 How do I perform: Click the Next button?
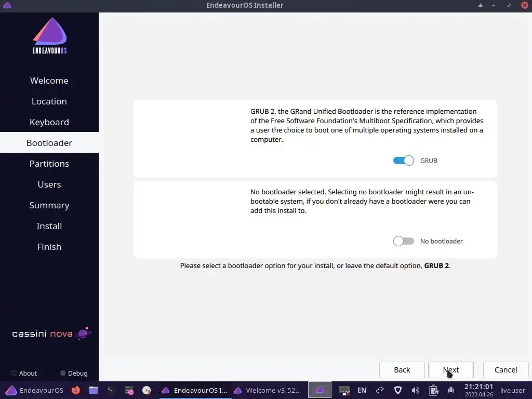(x=450, y=370)
